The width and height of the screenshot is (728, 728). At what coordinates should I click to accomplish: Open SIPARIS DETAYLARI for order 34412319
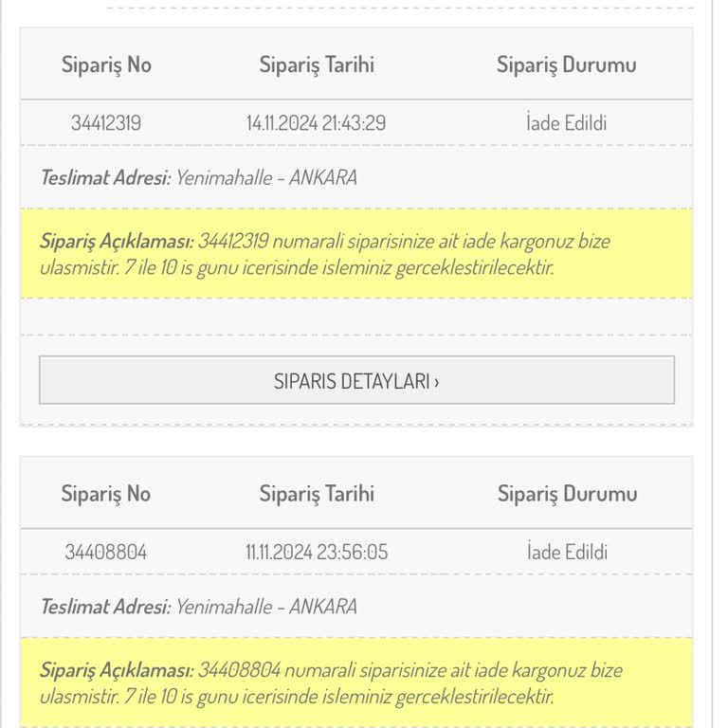click(356, 380)
